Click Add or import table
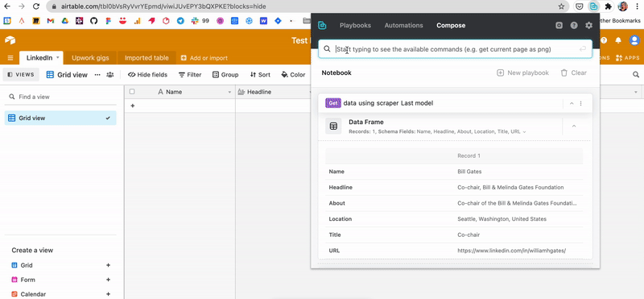Image resolution: width=644 pixels, height=299 pixels. pos(204,58)
